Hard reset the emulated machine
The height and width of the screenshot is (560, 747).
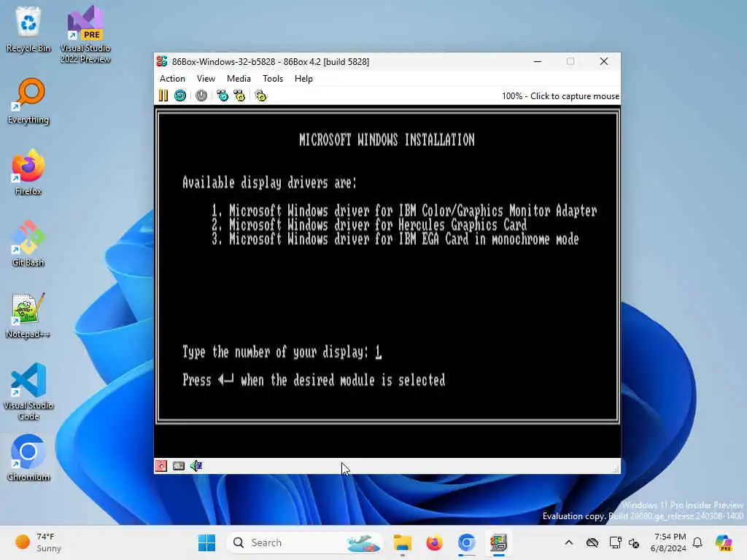click(x=180, y=96)
